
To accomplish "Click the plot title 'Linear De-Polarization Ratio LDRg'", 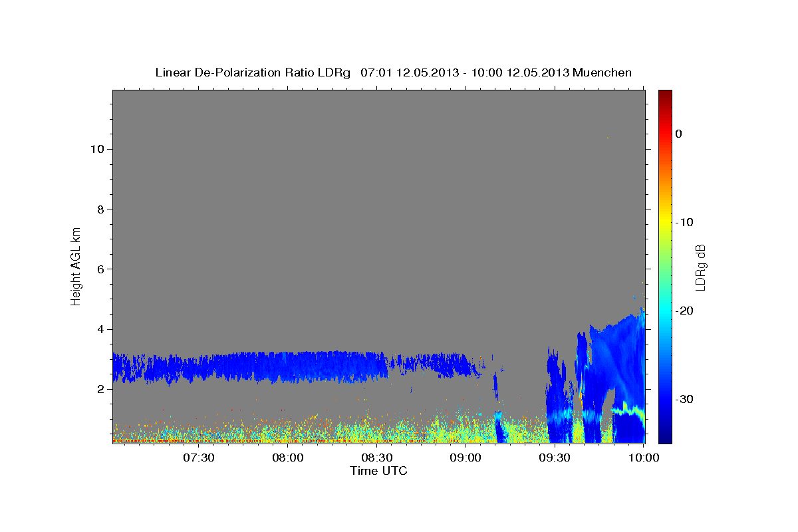I will click(x=253, y=72).
